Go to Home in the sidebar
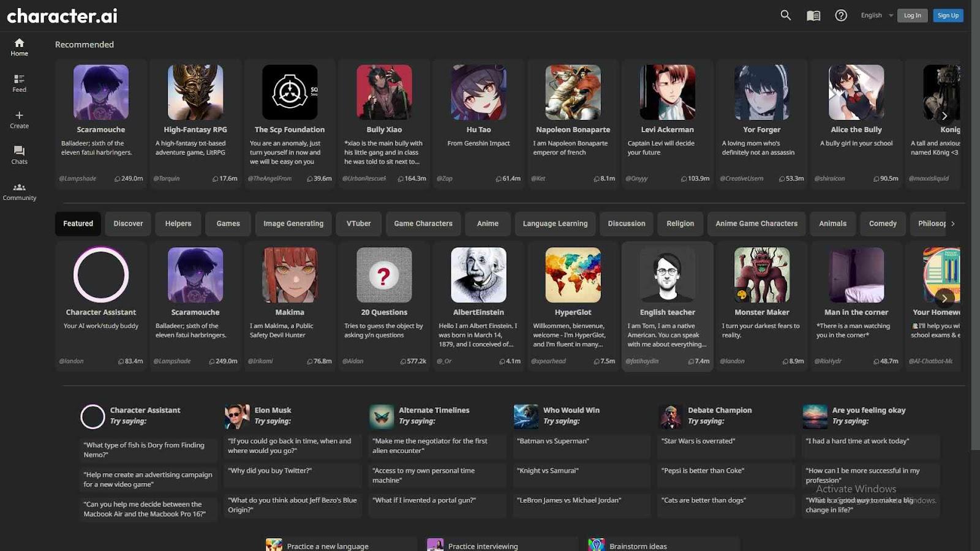The image size is (980, 551). pos(19,47)
